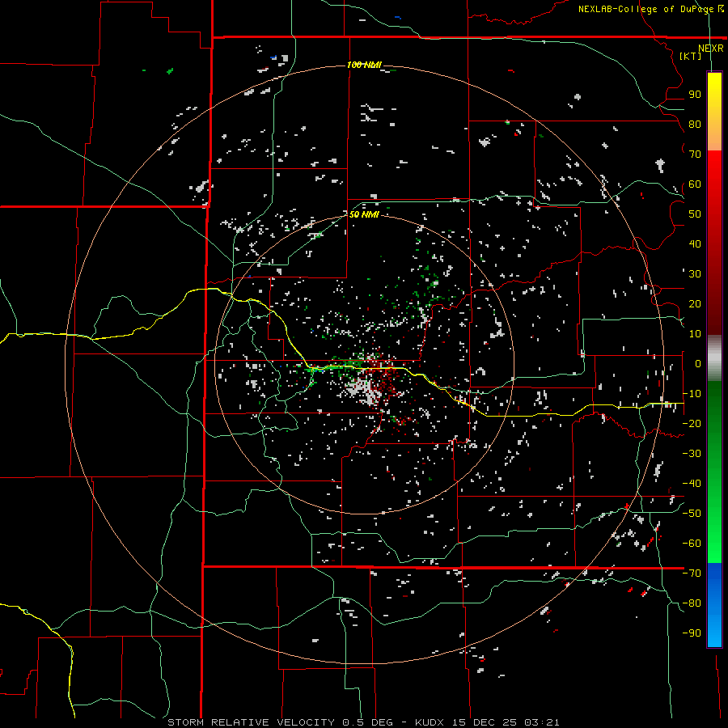Click the 60 value on velocity scale

(695, 184)
